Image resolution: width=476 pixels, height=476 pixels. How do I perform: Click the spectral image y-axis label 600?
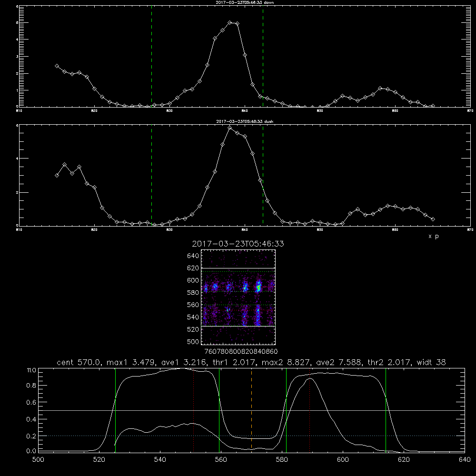tap(193, 280)
